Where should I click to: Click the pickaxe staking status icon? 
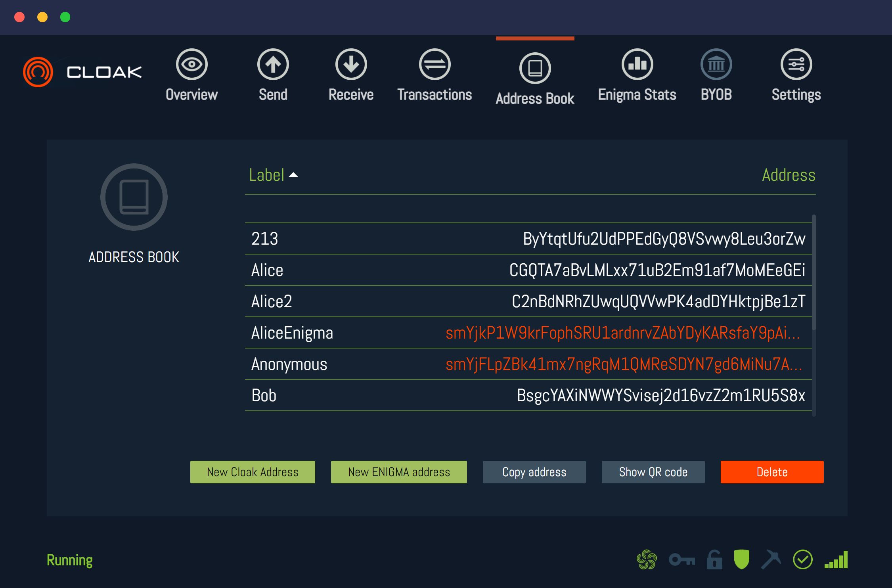(771, 559)
